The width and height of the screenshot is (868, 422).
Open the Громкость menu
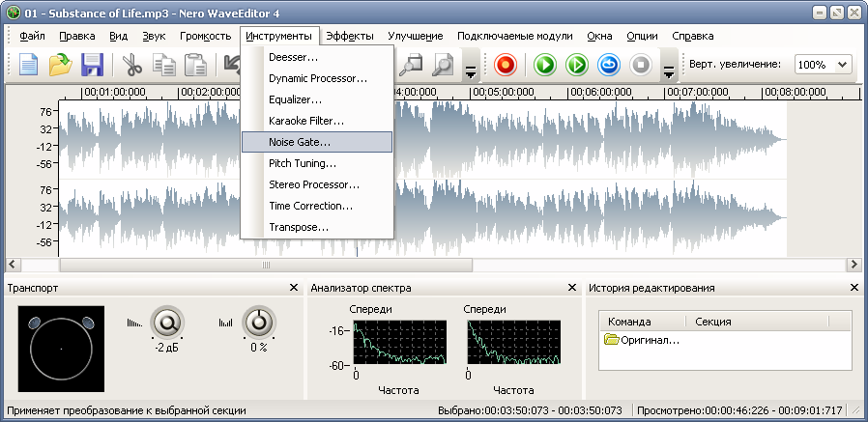[205, 36]
